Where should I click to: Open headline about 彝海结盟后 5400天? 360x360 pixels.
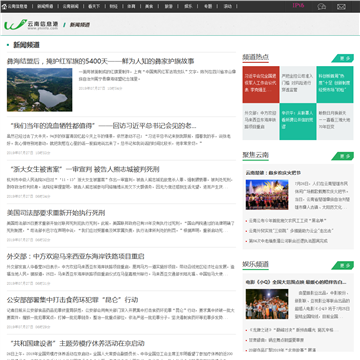(x=101, y=61)
